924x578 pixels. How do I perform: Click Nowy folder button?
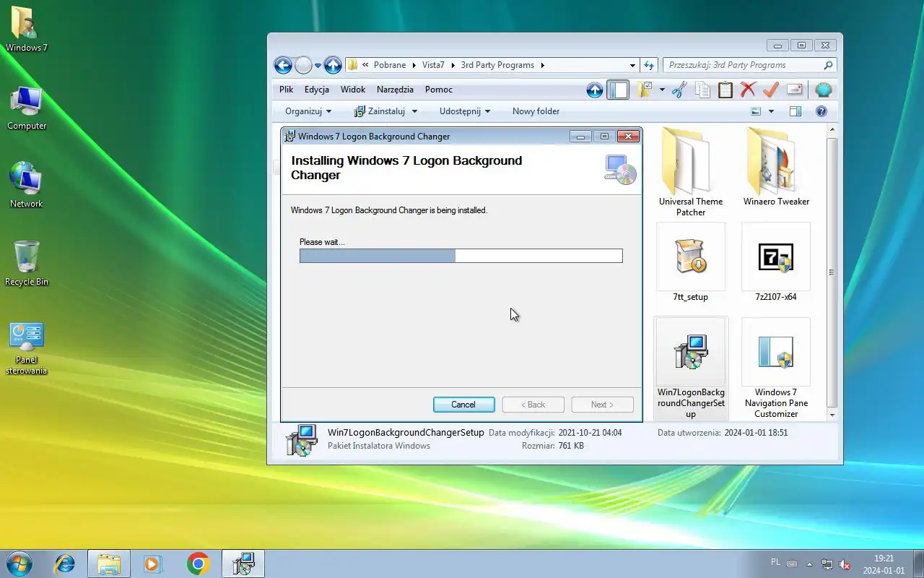536,111
